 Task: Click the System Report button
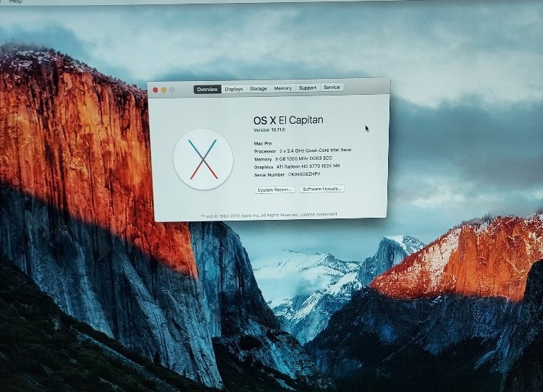click(275, 189)
